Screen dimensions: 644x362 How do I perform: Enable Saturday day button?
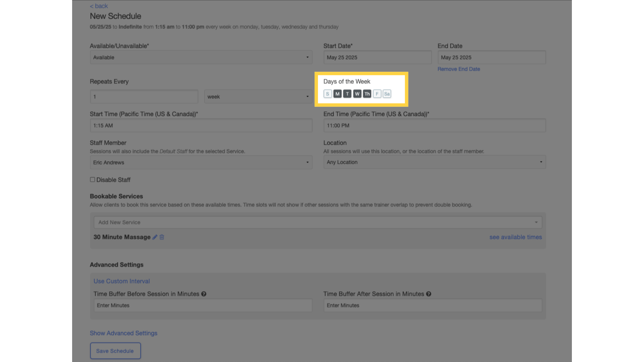pyautogui.click(x=387, y=94)
